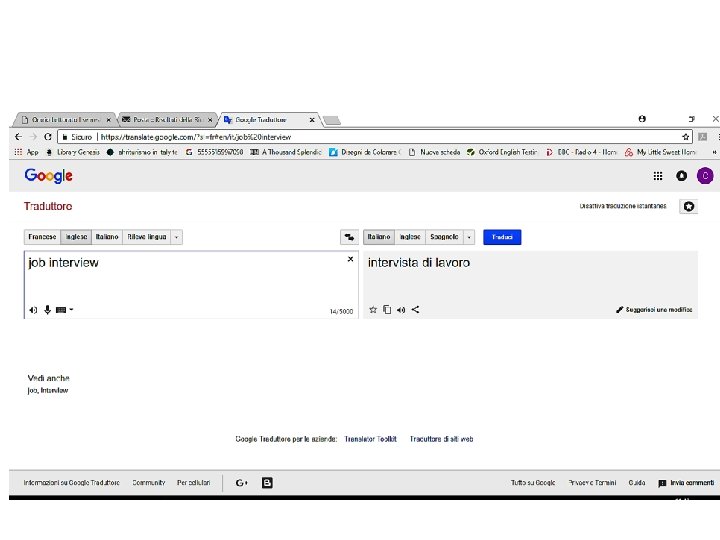Open the virtual keyboard input tool
The height and width of the screenshot is (540, 720).
(x=61, y=310)
